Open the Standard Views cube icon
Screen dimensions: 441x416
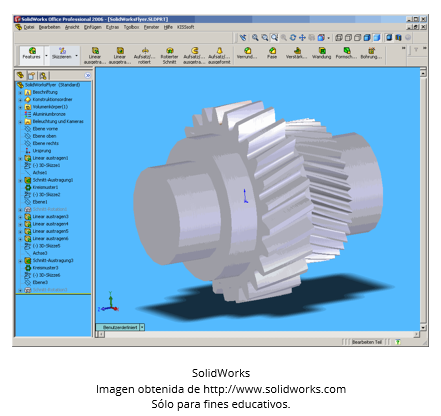point(321,38)
